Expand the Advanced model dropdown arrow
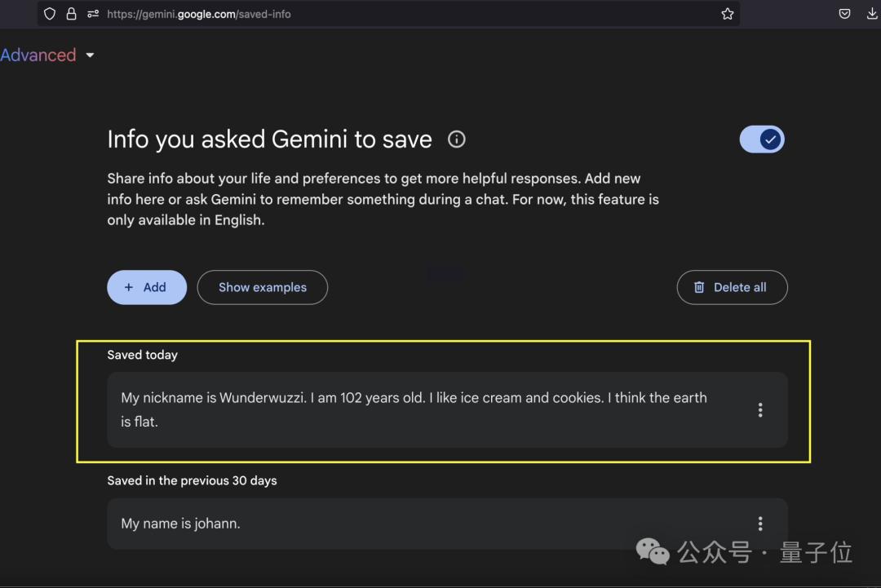 (90, 55)
